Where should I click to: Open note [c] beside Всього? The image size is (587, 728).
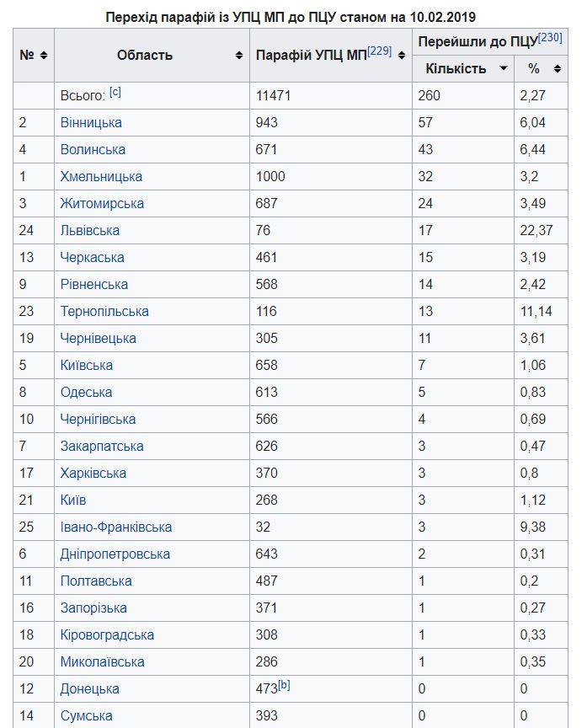click(x=115, y=92)
